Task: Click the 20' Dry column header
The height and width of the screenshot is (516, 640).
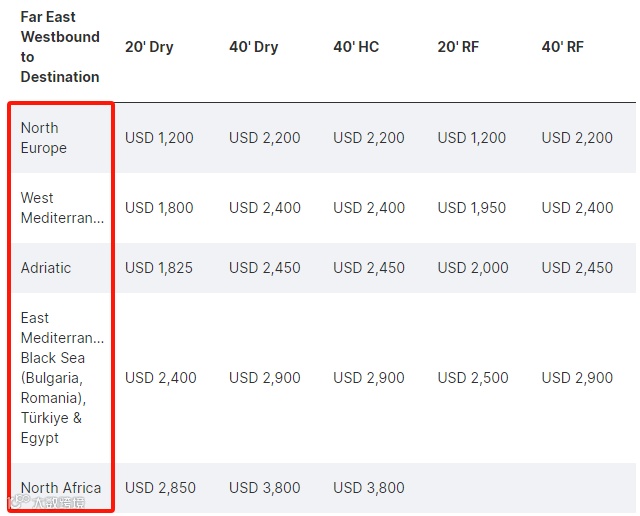Action: tap(149, 47)
